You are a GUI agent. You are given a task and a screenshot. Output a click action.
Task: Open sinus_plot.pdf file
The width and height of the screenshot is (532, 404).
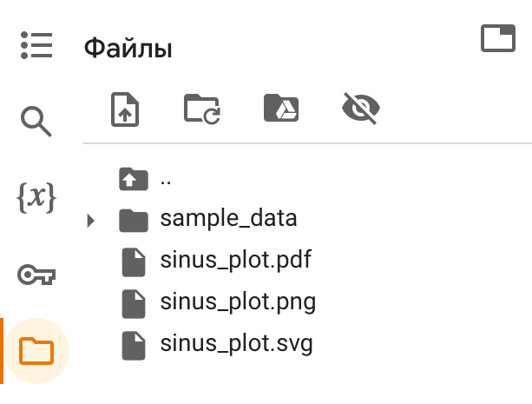tap(235, 260)
